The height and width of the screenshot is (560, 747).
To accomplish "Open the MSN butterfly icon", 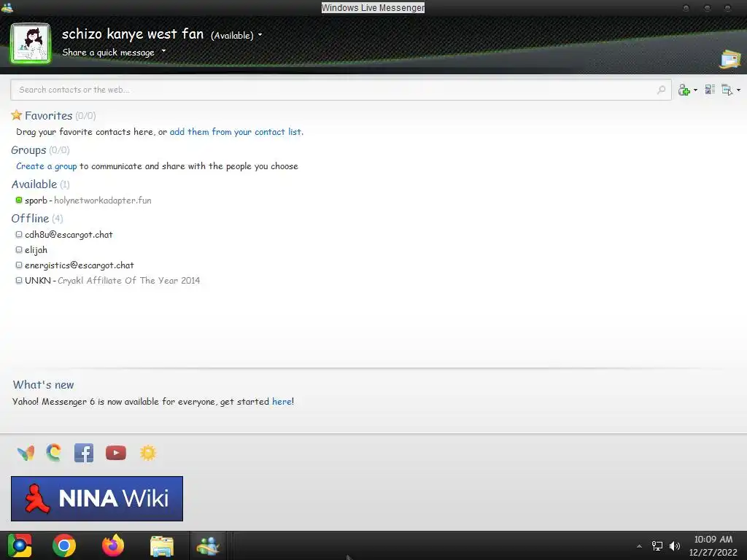I will tap(26, 453).
